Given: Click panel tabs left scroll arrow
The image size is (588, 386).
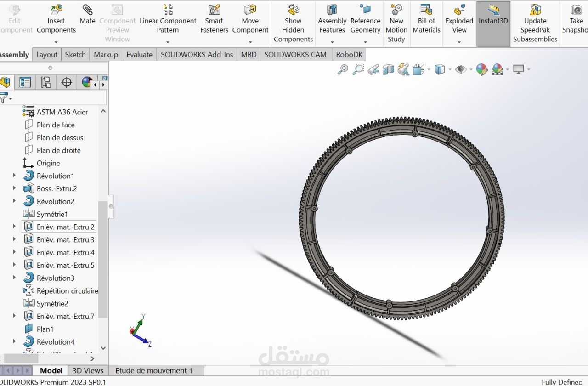Looking at the screenshot, I should pos(96,85).
